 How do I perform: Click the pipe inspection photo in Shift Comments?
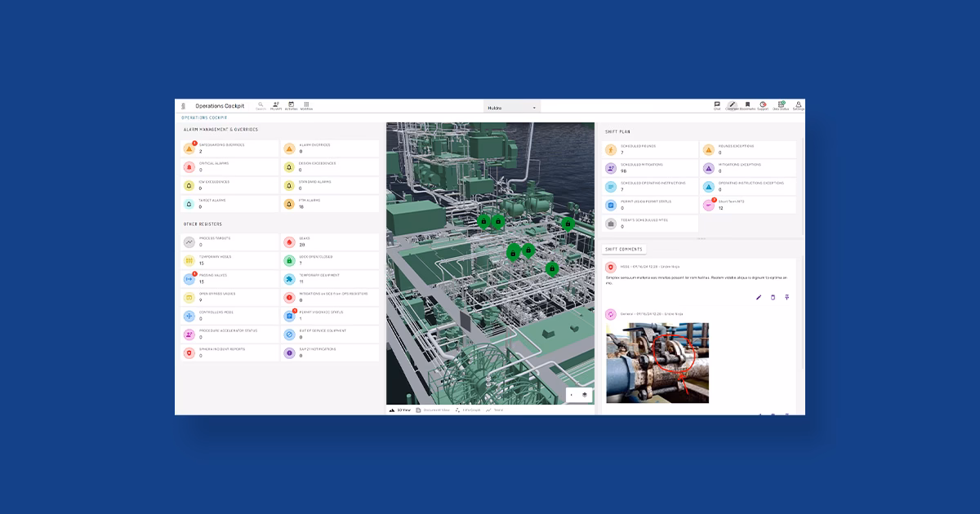tap(657, 363)
